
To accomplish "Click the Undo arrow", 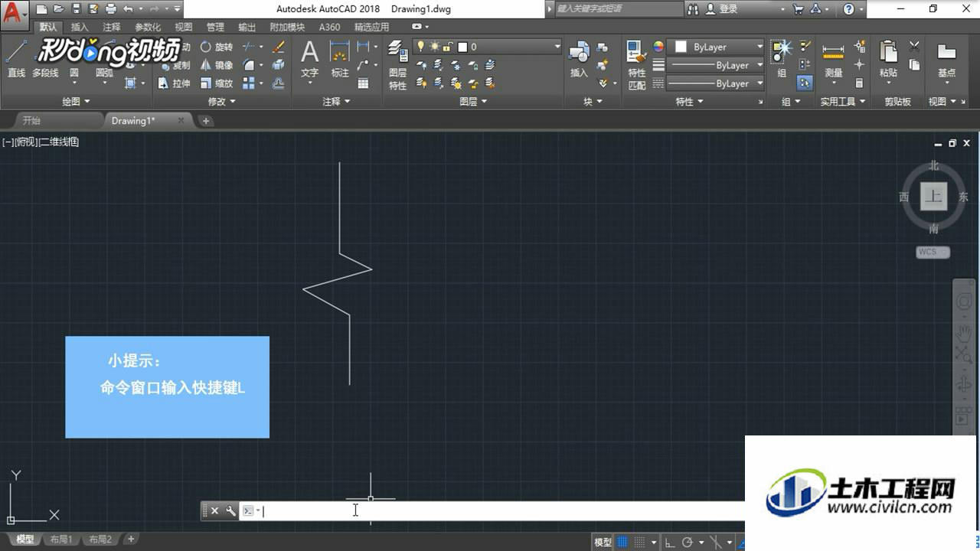I will pos(128,9).
